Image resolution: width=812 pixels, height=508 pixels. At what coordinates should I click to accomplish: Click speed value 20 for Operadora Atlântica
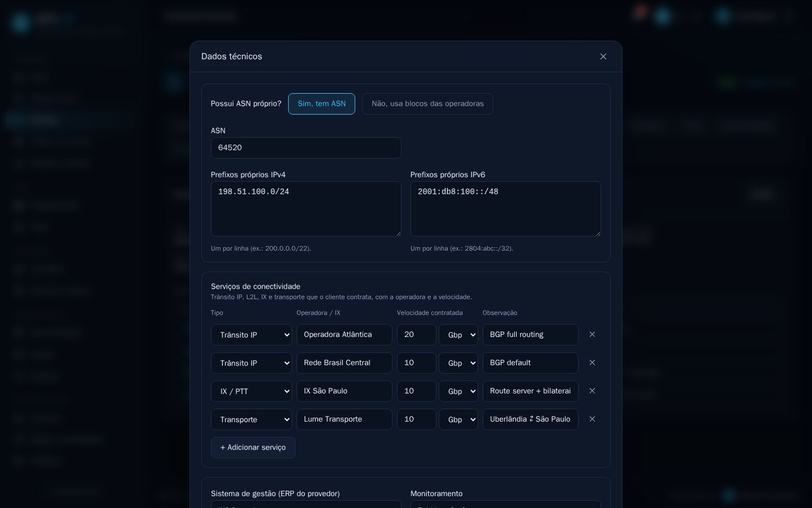tap(417, 335)
